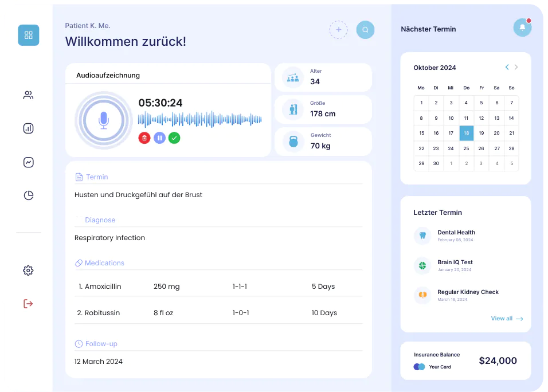
Task: Go to previous month in calendar
Action: click(x=507, y=68)
